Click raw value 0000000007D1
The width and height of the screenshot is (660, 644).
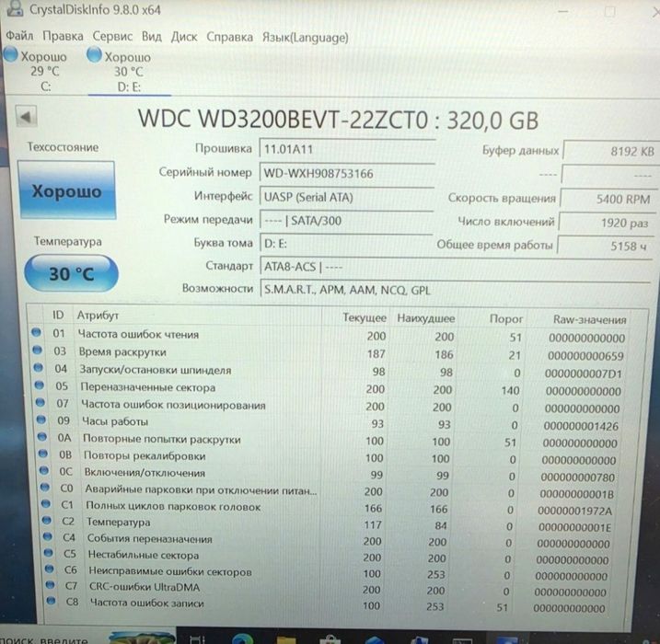[583, 374]
